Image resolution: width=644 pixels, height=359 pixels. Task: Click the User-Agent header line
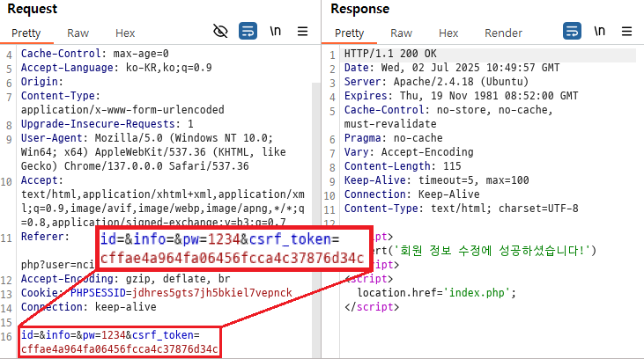point(147,138)
